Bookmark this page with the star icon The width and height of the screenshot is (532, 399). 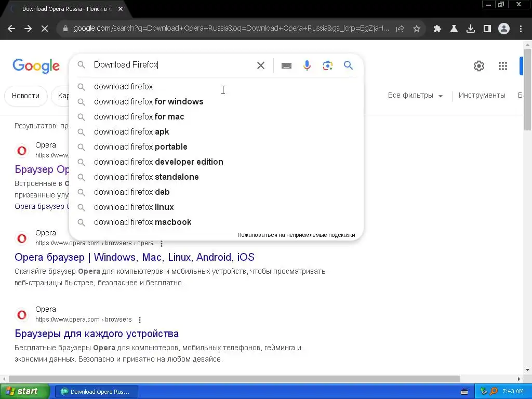[x=417, y=29]
